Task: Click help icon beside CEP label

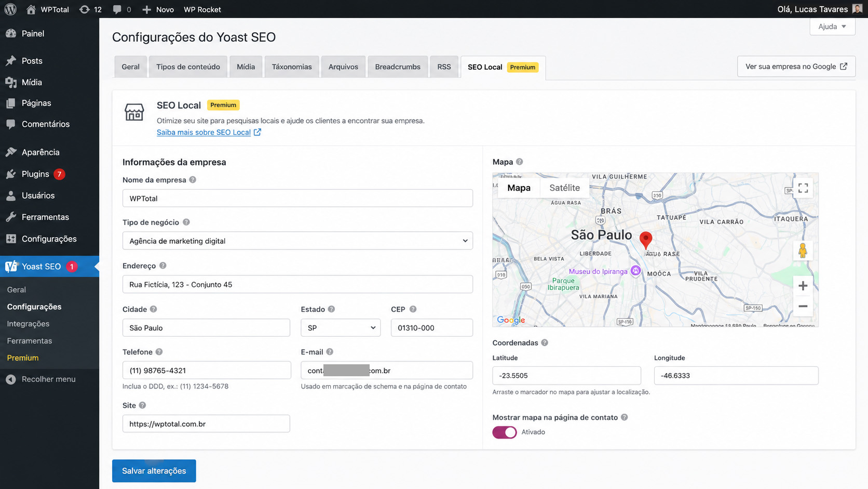Action: [413, 309]
